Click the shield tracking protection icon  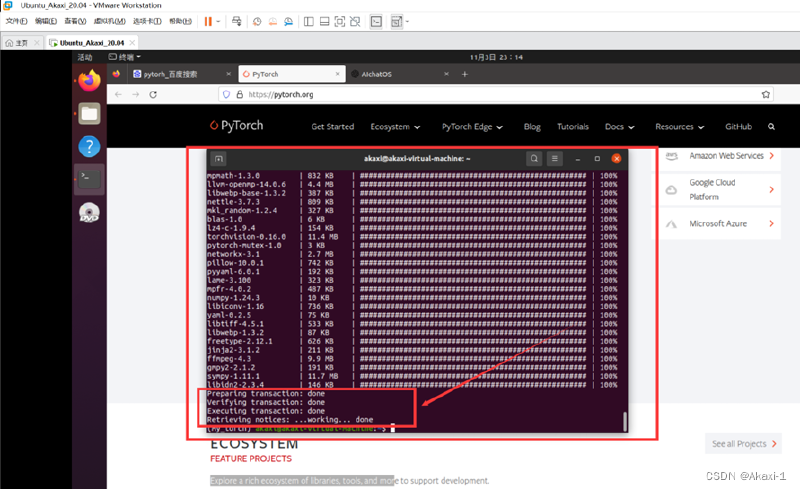[227, 94]
